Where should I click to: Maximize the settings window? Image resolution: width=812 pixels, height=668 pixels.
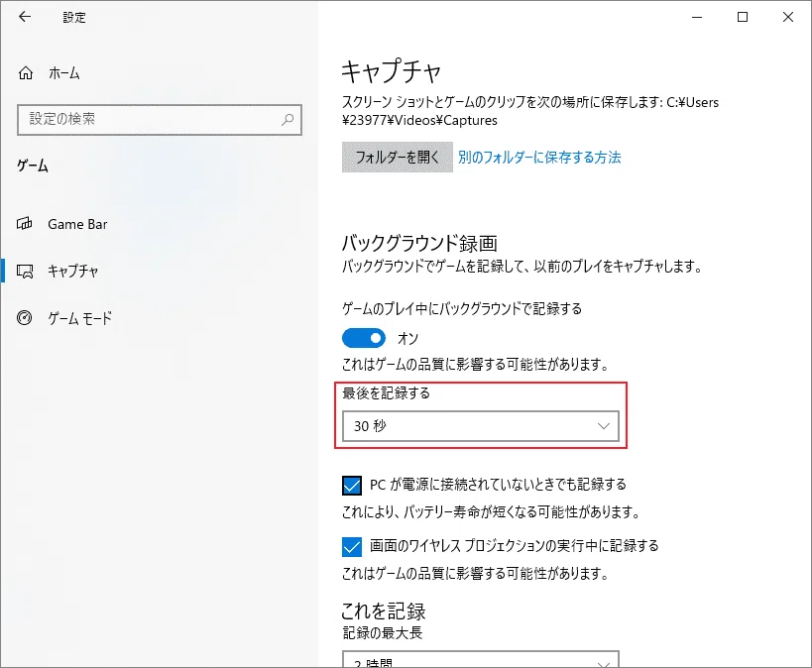743,17
